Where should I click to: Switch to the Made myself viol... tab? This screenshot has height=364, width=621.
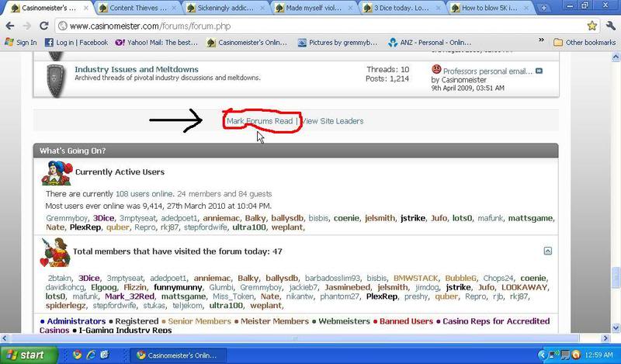click(x=313, y=8)
